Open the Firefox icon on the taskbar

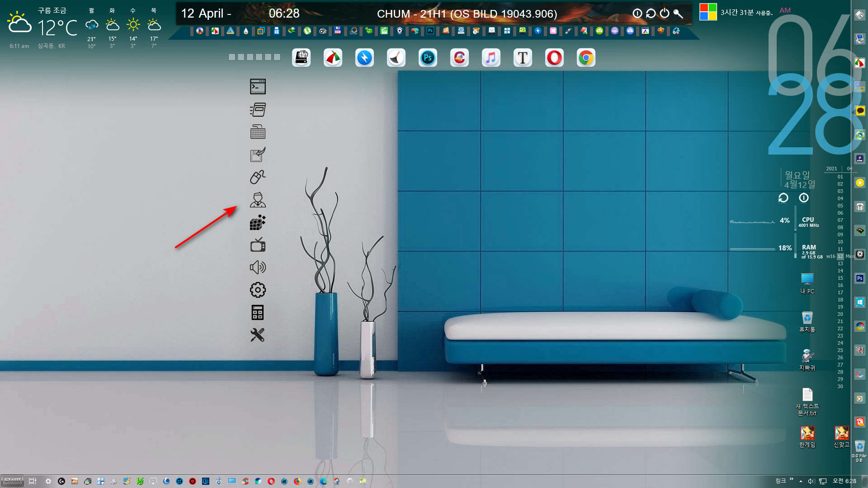pyautogui.click(x=297, y=481)
